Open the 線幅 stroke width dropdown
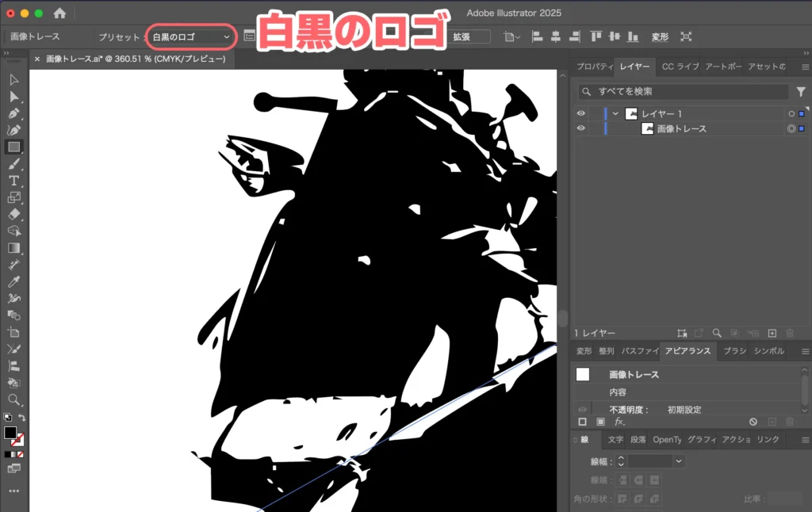The image size is (812, 512). click(678, 460)
